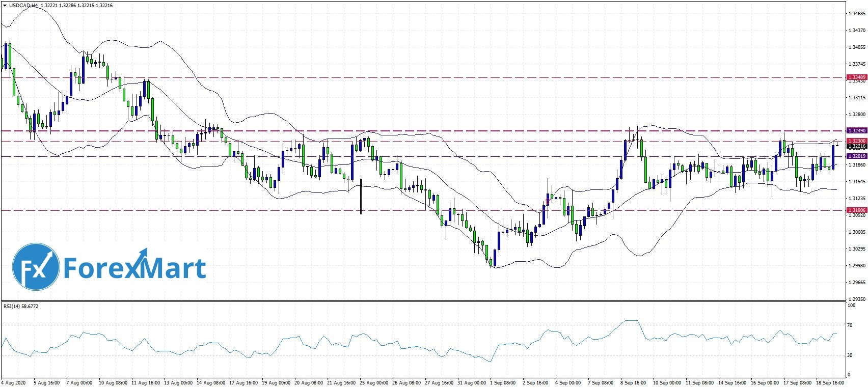Image resolution: width=868 pixels, height=388 pixels.
Task: Select the 1.32300 red price level tag
Action: point(856,141)
